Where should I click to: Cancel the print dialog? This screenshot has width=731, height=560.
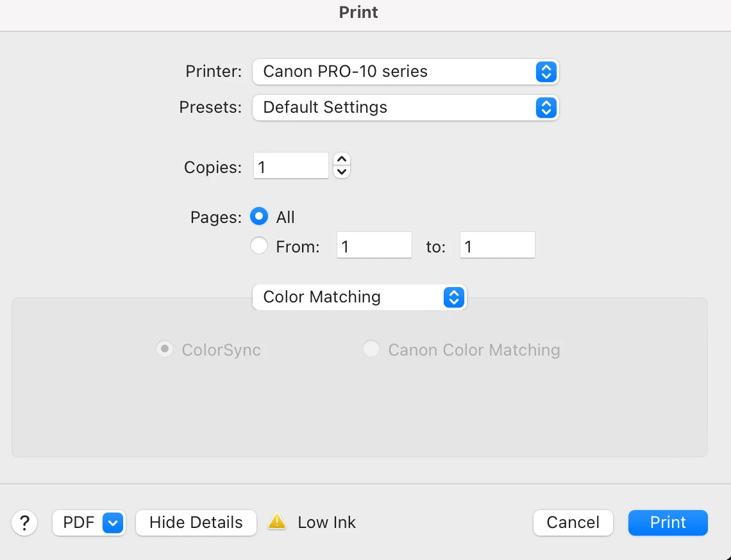573,522
